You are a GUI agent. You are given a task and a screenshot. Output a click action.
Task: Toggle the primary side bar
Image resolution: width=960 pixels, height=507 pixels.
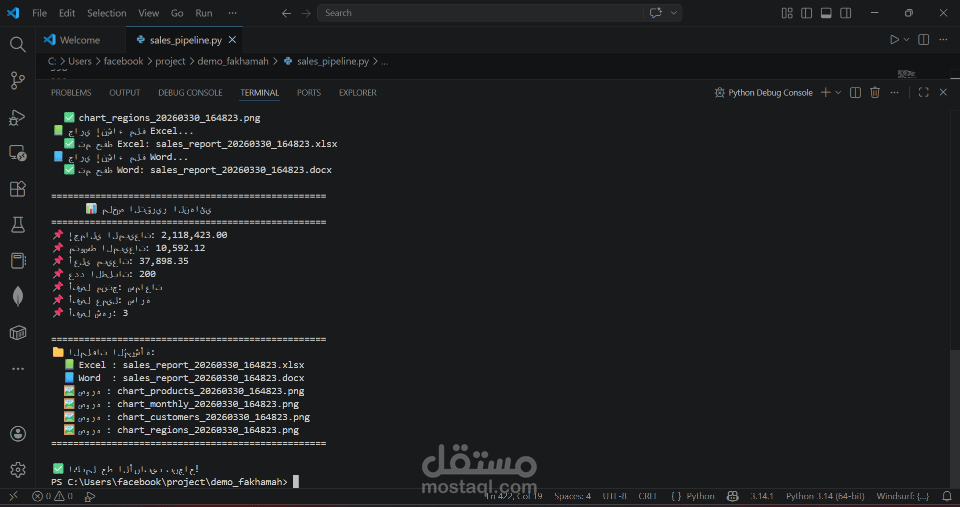pos(806,13)
